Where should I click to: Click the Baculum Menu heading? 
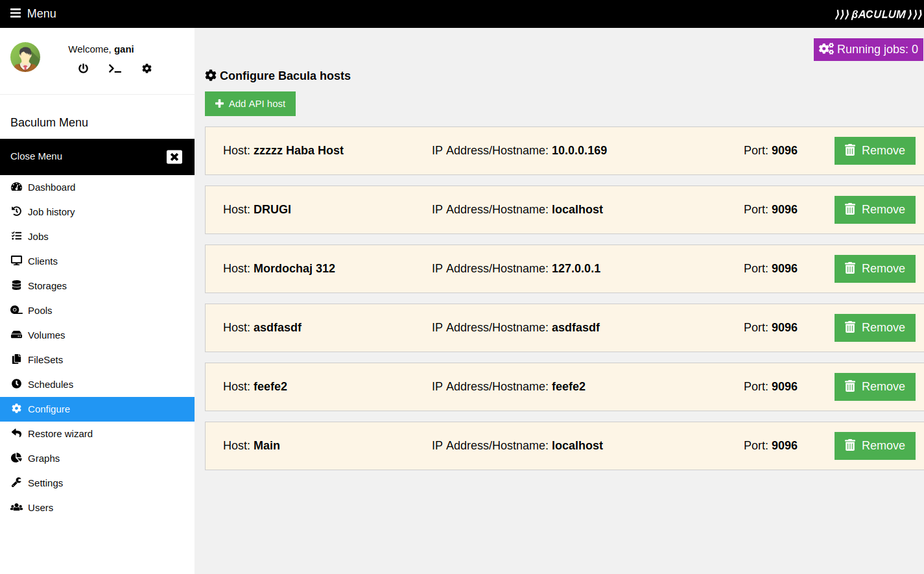tap(49, 123)
